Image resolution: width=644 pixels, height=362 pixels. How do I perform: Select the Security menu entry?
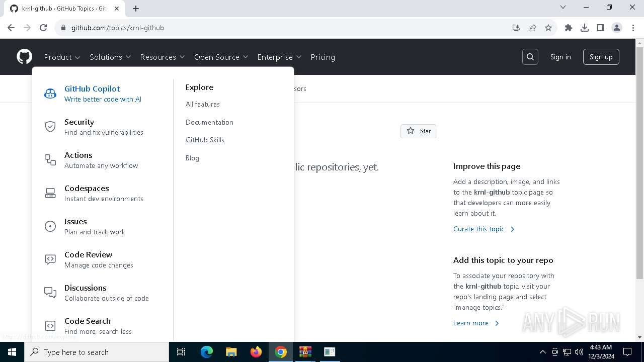[103, 127]
